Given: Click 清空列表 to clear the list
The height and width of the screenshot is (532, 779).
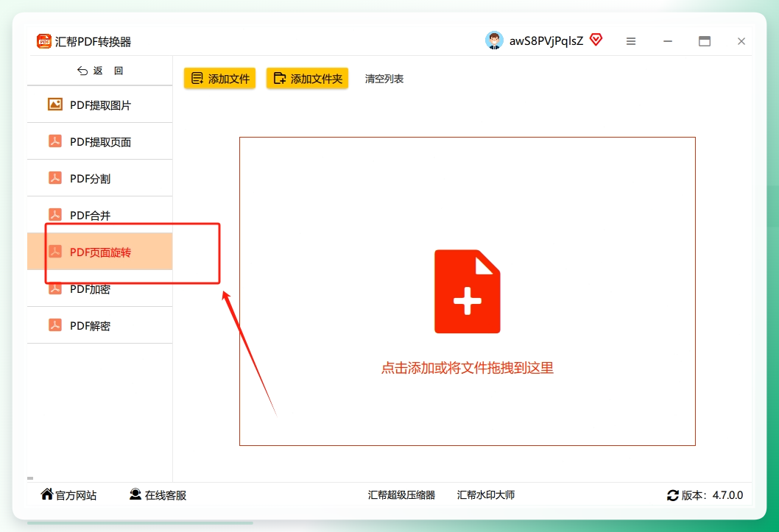Looking at the screenshot, I should point(384,79).
